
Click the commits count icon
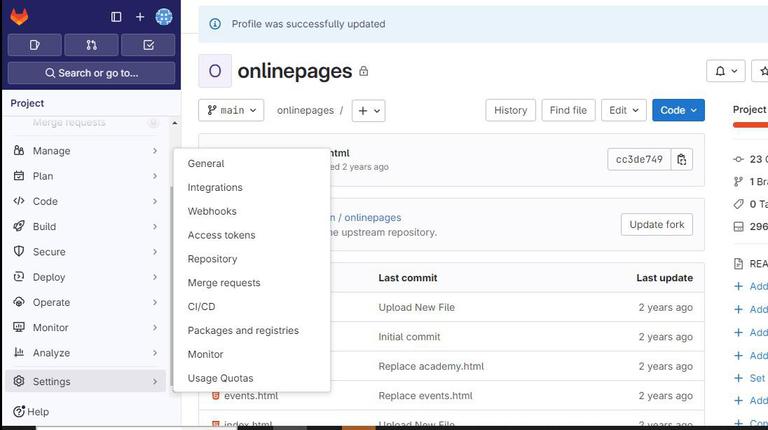[738, 159]
